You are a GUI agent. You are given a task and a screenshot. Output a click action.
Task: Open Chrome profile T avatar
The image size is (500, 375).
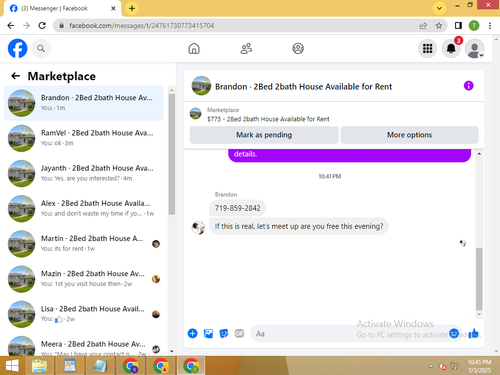click(x=474, y=26)
